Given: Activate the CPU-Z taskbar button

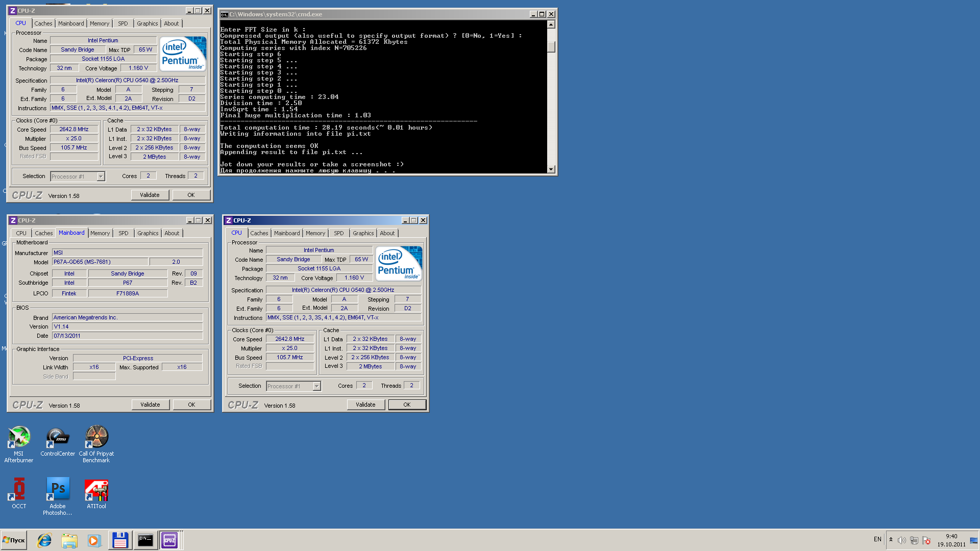Looking at the screenshot, I should [x=169, y=540].
